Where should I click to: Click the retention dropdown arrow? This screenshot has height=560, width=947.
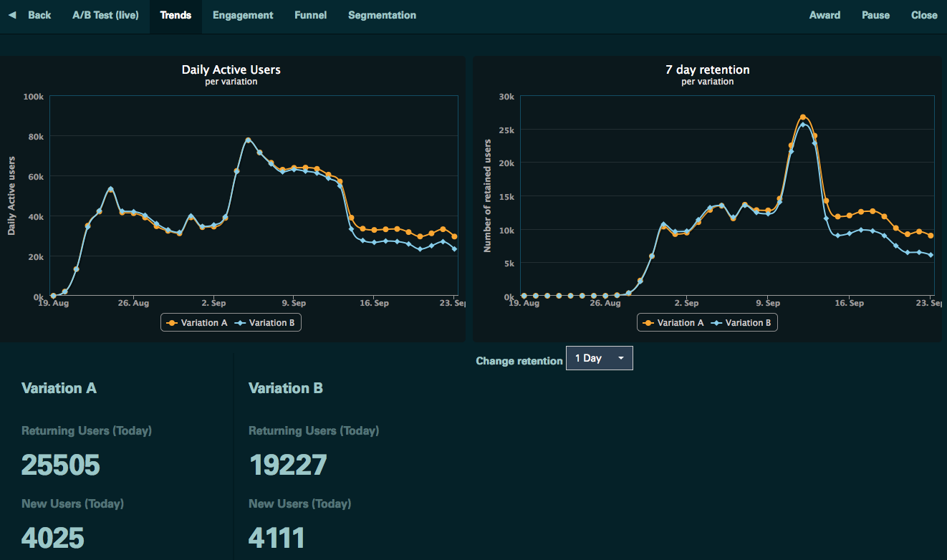pos(620,358)
